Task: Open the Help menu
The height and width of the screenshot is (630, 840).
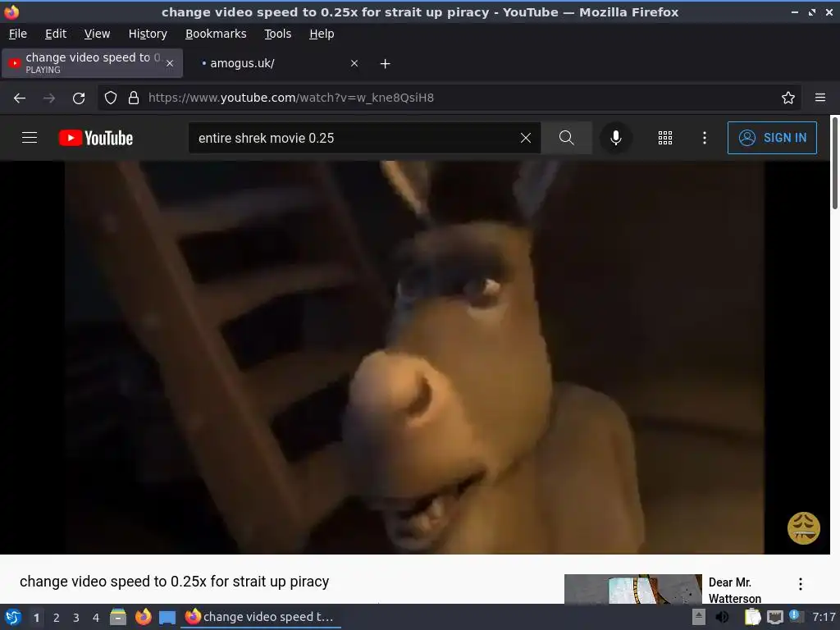Action: pyautogui.click(x=322, y=34)
